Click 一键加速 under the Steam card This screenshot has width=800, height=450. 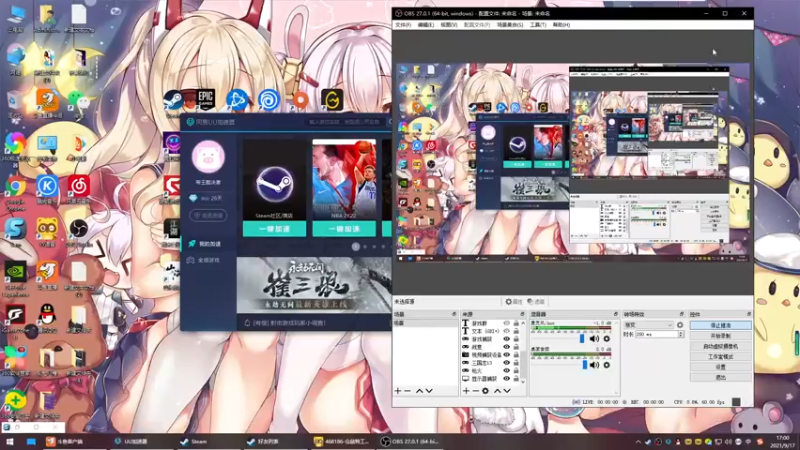[274, 229]
